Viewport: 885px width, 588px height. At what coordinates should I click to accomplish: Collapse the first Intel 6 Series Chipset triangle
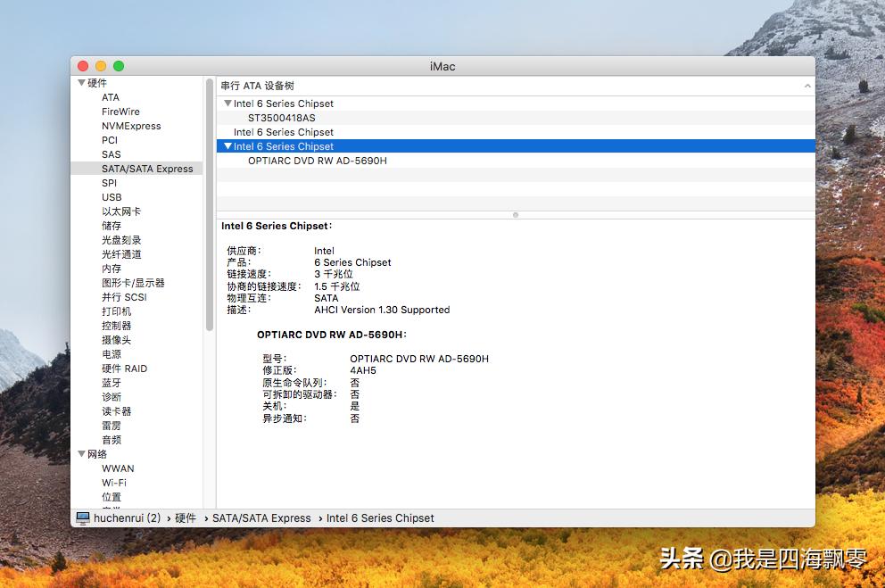[227, 104]
